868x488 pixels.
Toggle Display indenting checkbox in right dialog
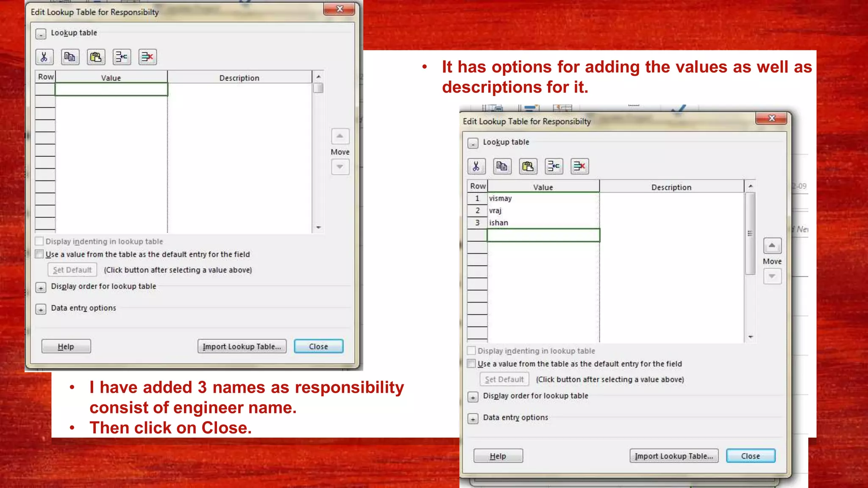click(471, 351)
